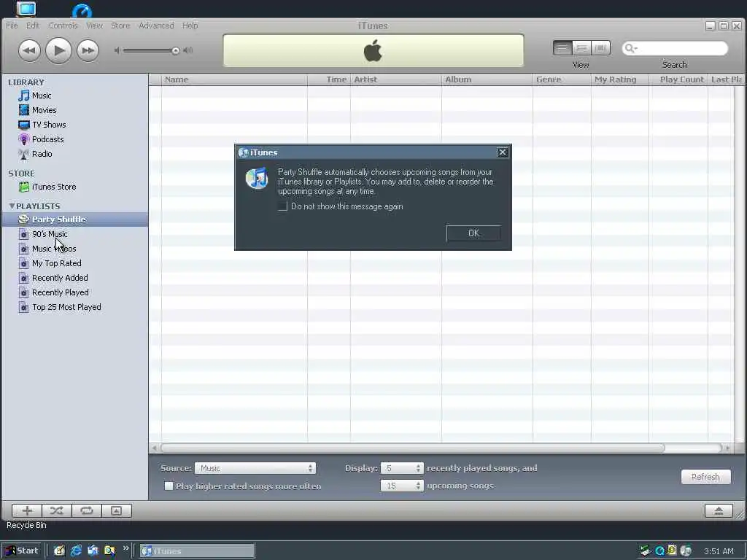The height and width of the screenshot is (560, 747).
Task: Select 90's Music smart playlist
Action: tap(50, 234)
